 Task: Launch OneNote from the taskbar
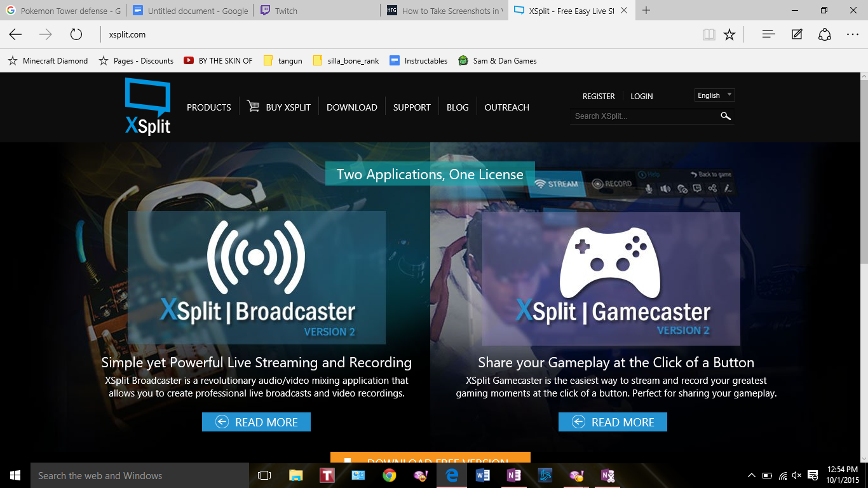click(513, 475)
